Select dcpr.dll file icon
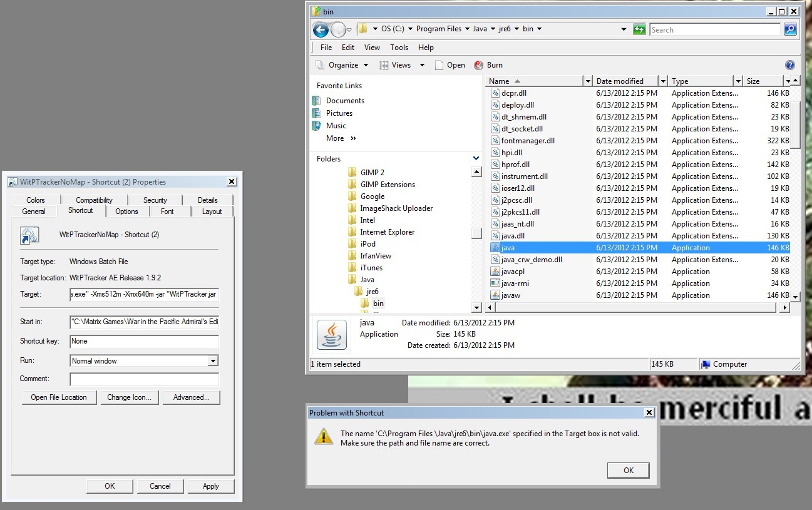Screen dimensions: 812x510 pyautogui.click(x=495, y=93)
